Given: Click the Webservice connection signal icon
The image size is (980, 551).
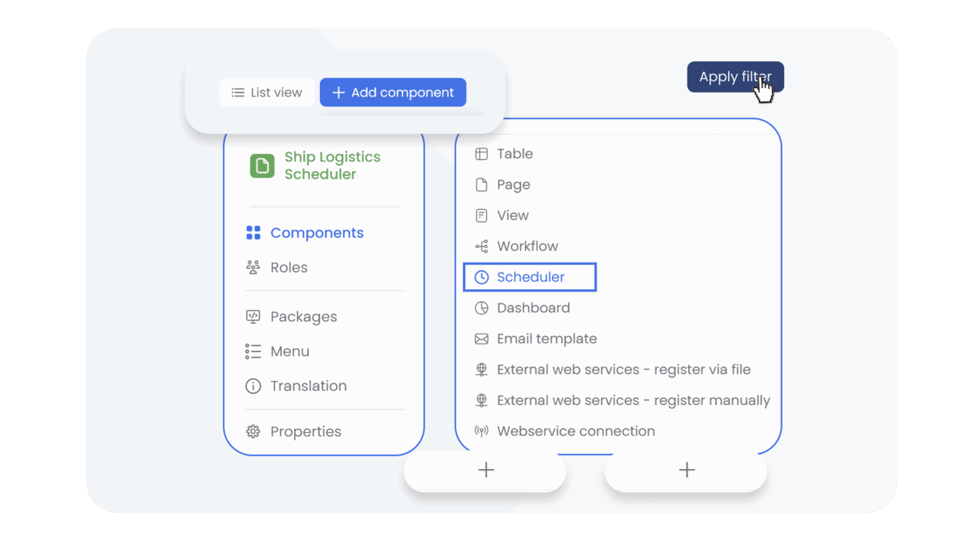Looking at the screenshot, I should [x=482, y=431].
